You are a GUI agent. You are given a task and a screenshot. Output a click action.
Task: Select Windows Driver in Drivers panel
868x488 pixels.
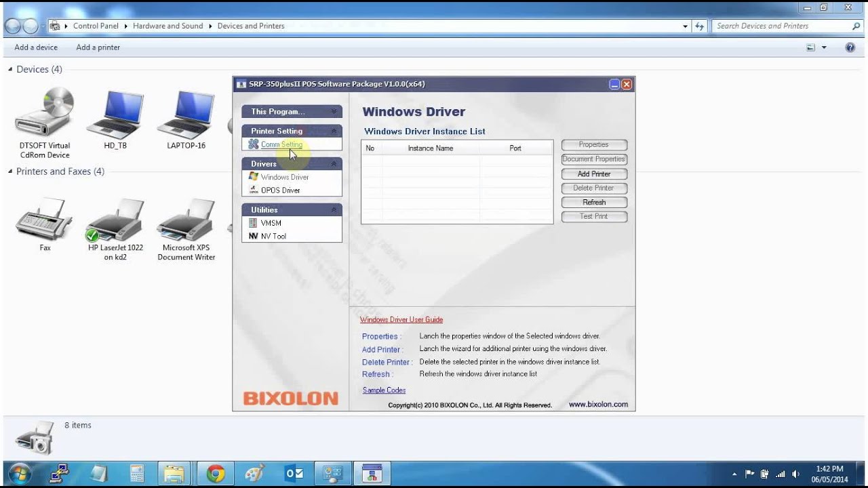[284, 177]
